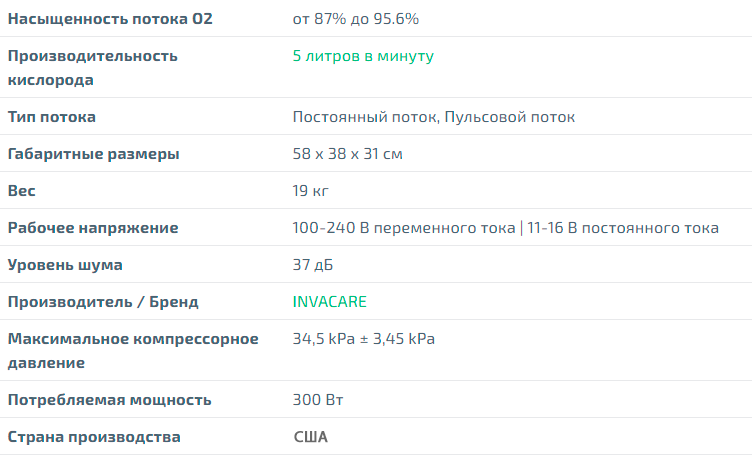752x462 pixels.
Task: Click the "34,5 kPa ± 3,45 kPa" value
Action: [364, 339]
